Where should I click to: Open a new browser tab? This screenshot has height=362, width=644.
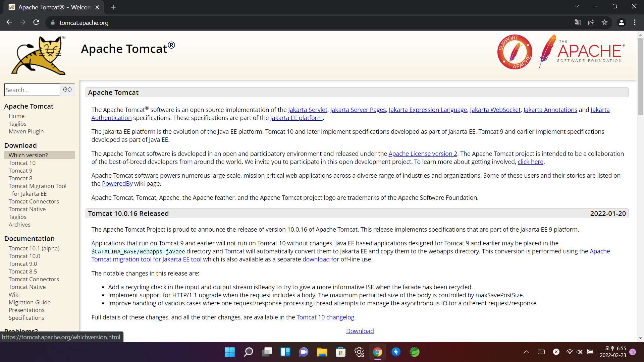tap(113, 7)
